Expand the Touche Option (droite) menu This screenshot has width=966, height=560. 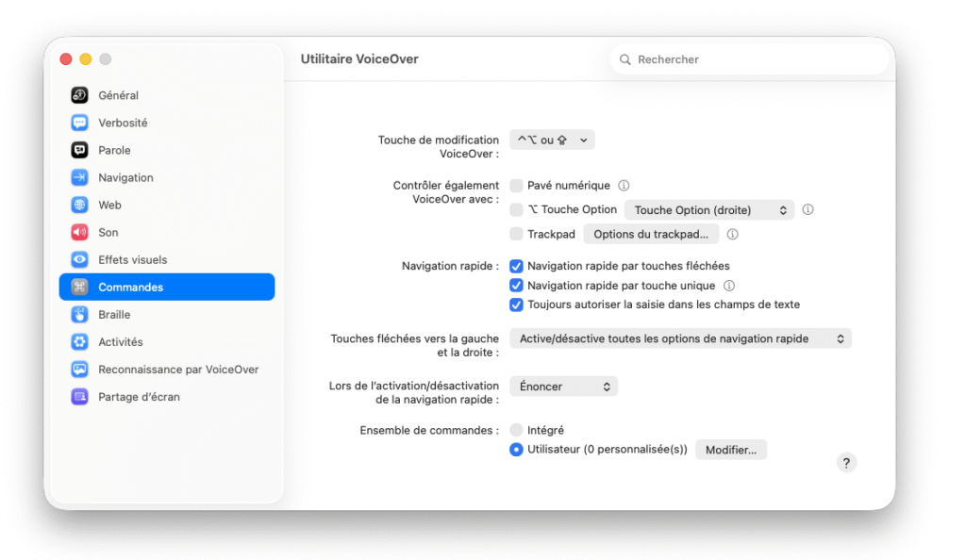pyautogui.click(x=709, y=210)
